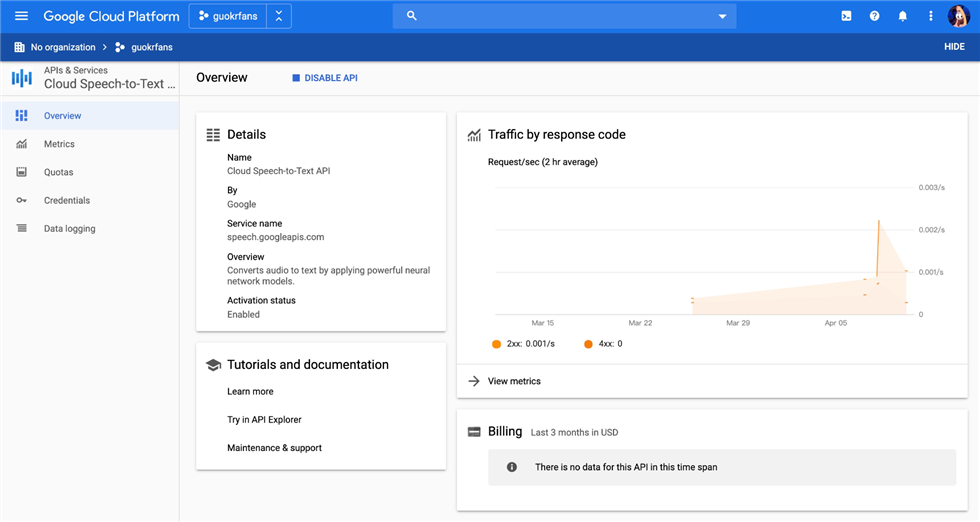Click the search magnifier icon

(411, 16)
